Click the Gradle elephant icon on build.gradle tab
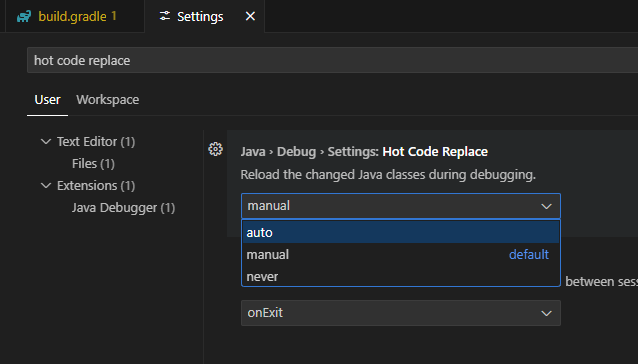This screenshot has height=364, width=638. click(24, 17)
